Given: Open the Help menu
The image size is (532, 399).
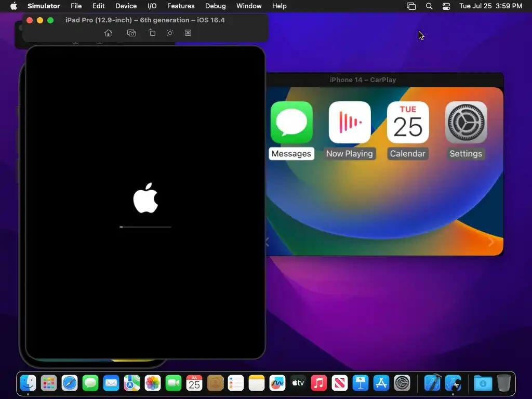Looking at the screenshot, I should click(x=279, y=6).
